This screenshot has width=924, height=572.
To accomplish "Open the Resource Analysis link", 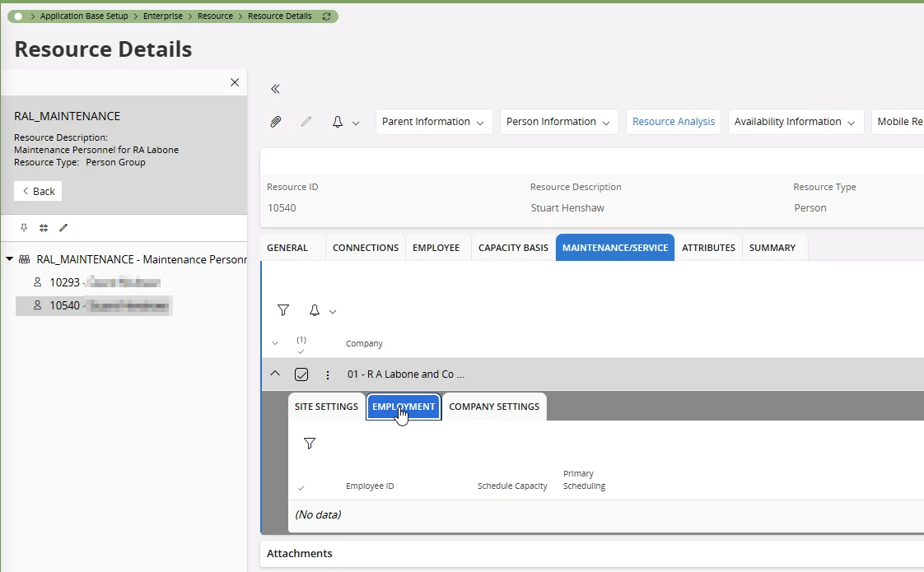I will click(673, 122).
